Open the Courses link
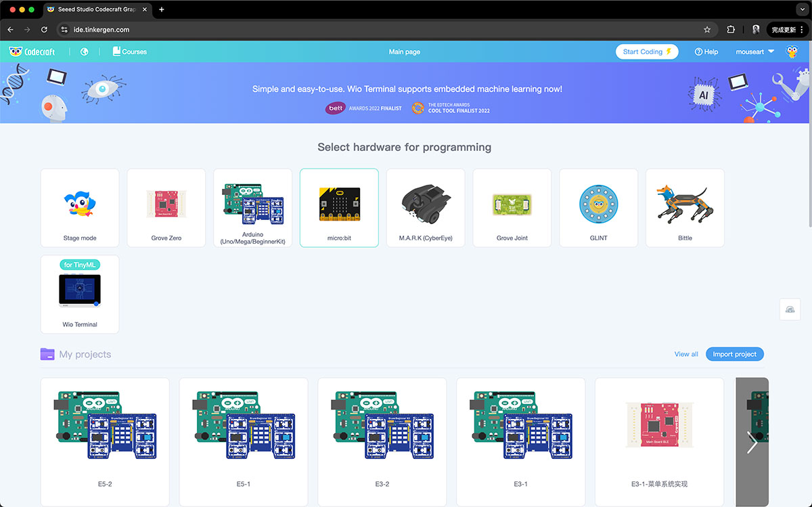This screenshot has height=507, width=812. (x=129, y=51)
